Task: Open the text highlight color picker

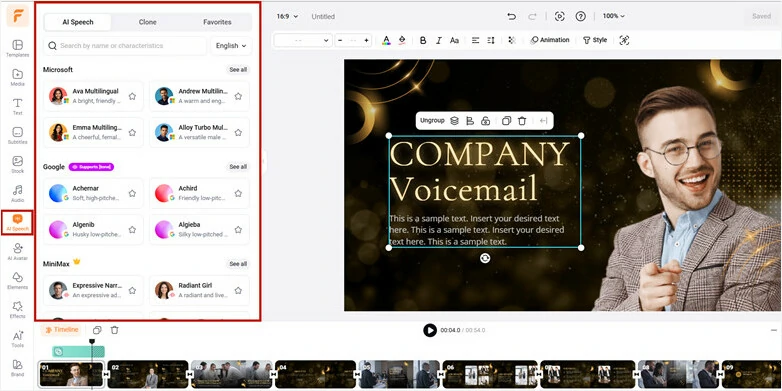Action: (x=402, y=40)
